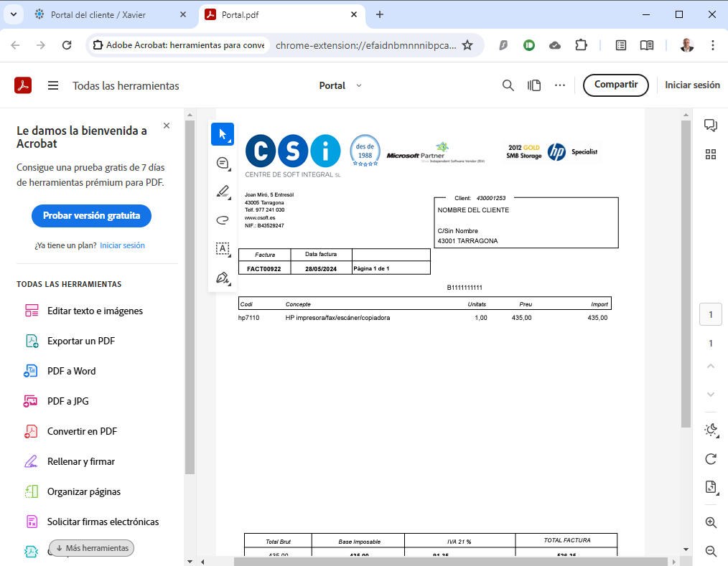Screen dimensions: 728x566
Task: Follow the Iniciar sesión link in sidebar
Action: tap(122, 245)
